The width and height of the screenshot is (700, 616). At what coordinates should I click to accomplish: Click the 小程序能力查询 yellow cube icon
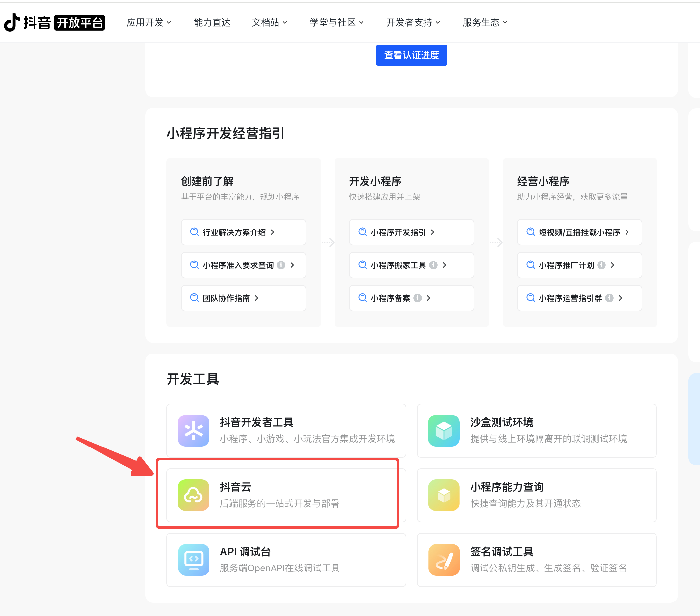pyautogui.click(x=444, y=495)
